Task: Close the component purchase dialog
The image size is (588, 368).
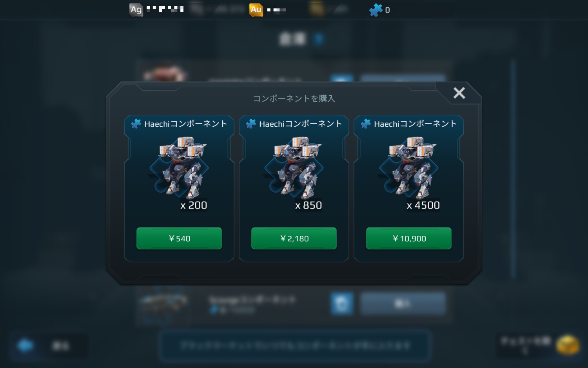Action: 459,93
